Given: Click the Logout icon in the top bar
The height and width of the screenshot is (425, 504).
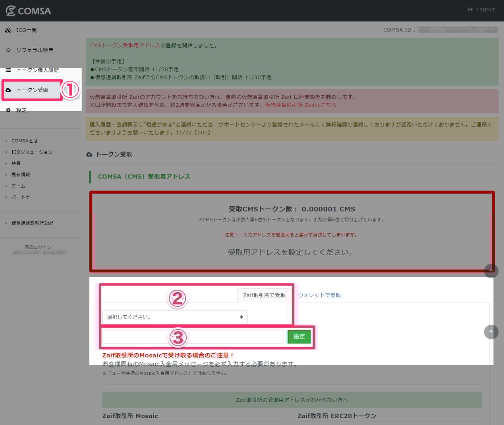Looking at the screenshot, I should (471, 9).
